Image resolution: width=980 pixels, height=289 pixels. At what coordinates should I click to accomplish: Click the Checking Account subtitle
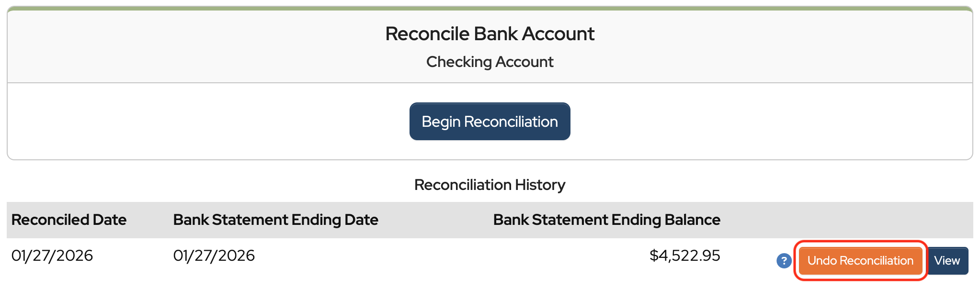490,62
